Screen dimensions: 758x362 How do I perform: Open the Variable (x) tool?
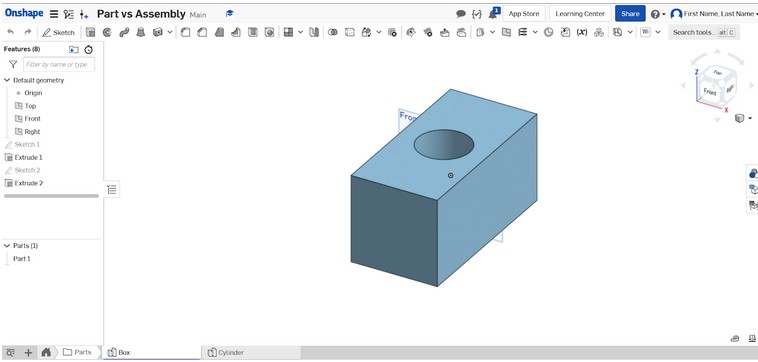click(582, 32)
